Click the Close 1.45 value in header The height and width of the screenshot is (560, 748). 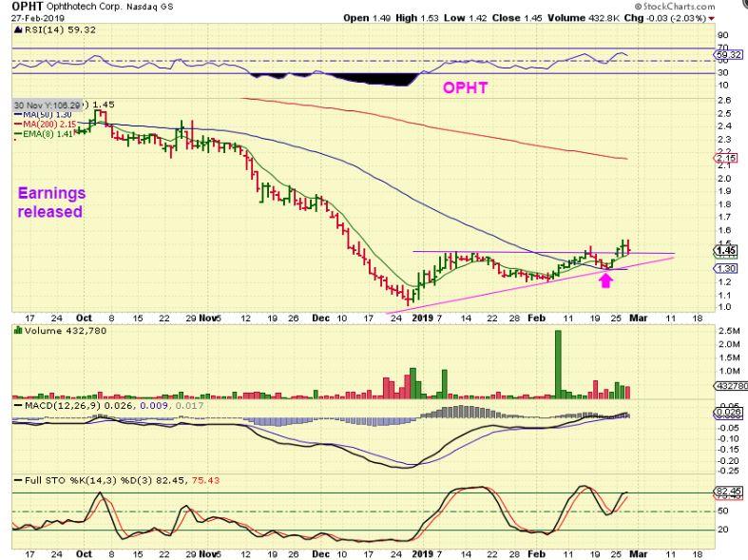(x=517, y=18)
